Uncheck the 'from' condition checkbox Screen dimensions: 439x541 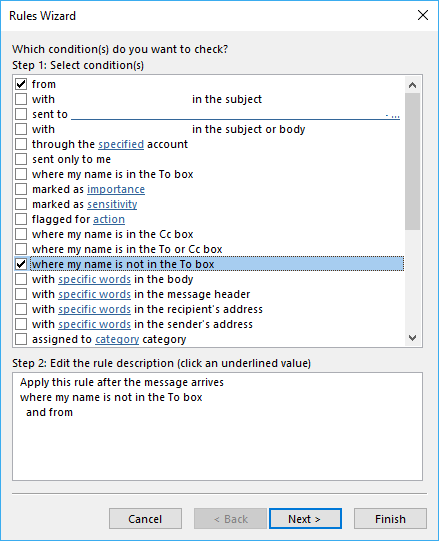21,84
